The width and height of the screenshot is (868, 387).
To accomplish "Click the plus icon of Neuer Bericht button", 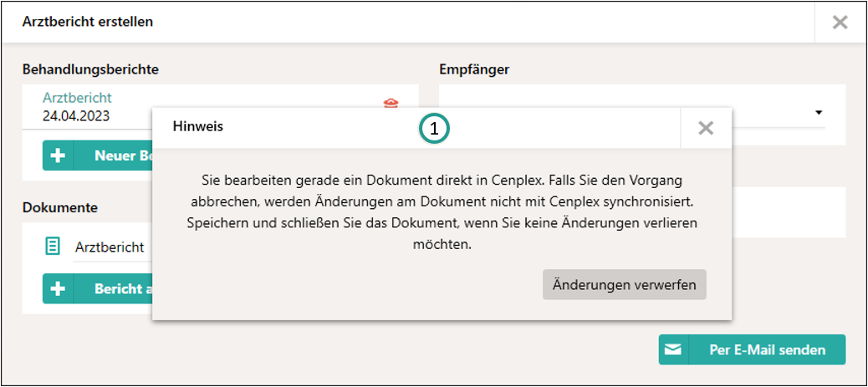I will pyautogui.click(x=59, y=155).
